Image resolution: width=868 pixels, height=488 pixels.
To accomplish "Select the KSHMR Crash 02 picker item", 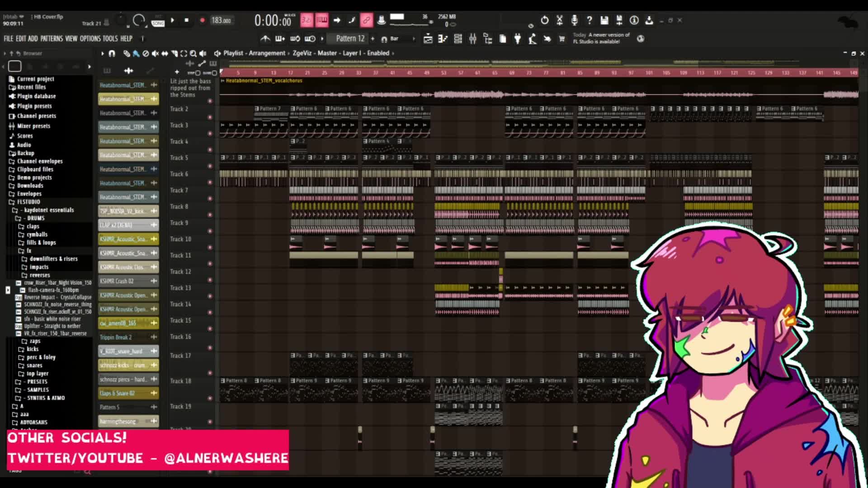I will click(128, 281).
